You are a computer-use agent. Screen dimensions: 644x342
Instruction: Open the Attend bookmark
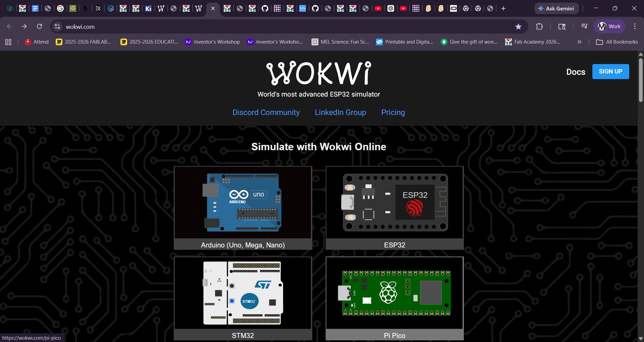click(37, 42)
